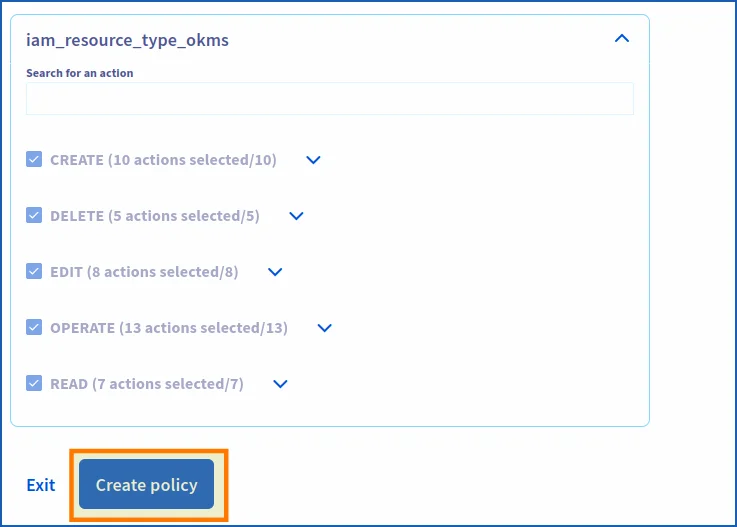Click the 'OPERATE (13 actions selected/13)' label text
Screen dimensions: 737x527
[x=168, y=328]
